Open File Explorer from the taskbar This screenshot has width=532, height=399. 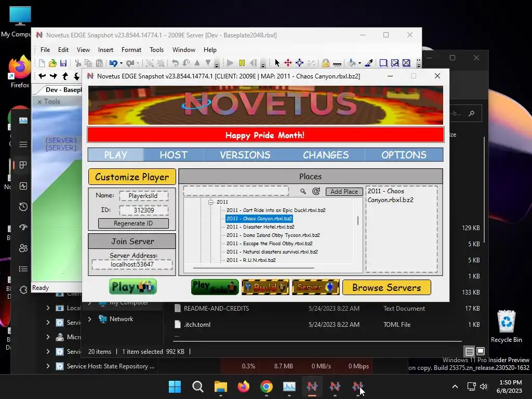(x=220, y=387)
